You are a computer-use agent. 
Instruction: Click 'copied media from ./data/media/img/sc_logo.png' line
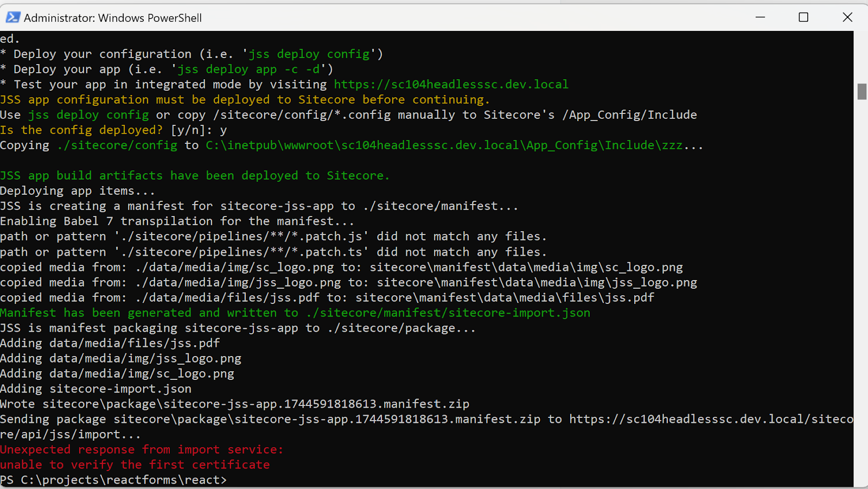click(x=341, y=268)
